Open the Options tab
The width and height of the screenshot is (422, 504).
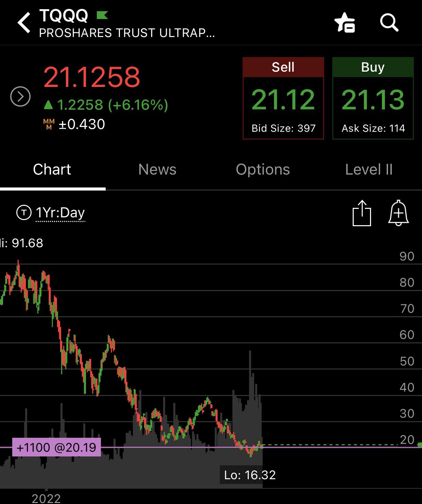(x=263, y=169)
